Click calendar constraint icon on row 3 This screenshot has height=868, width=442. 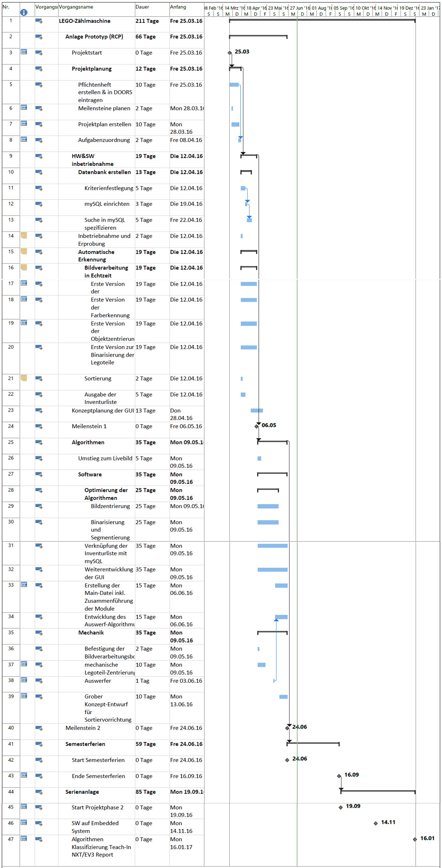coord(24,52)
